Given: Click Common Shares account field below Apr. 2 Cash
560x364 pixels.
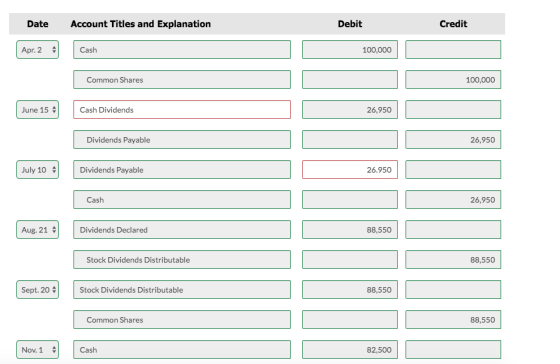Looking at the screenshot, I should [x=182, y=80].
